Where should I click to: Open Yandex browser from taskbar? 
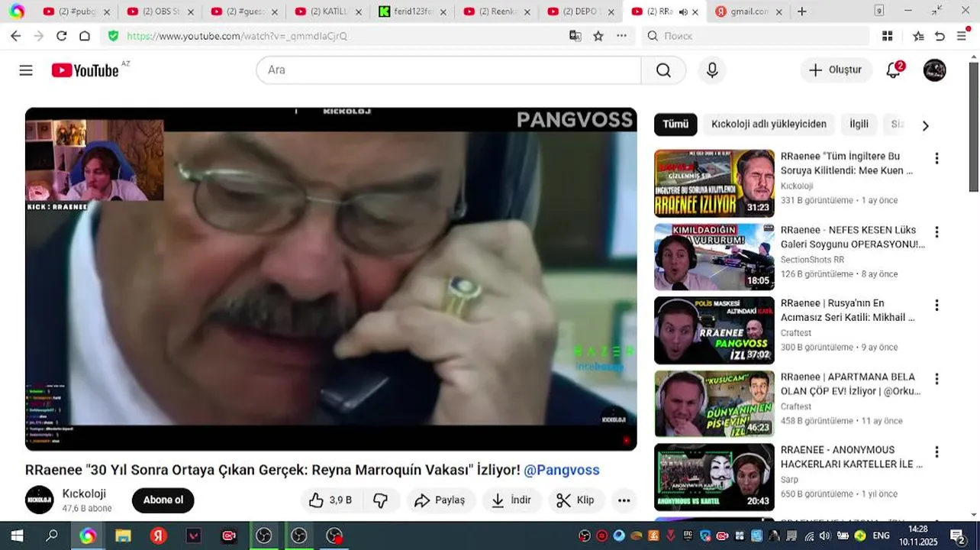pyautogui.click(x=158, y=536)
